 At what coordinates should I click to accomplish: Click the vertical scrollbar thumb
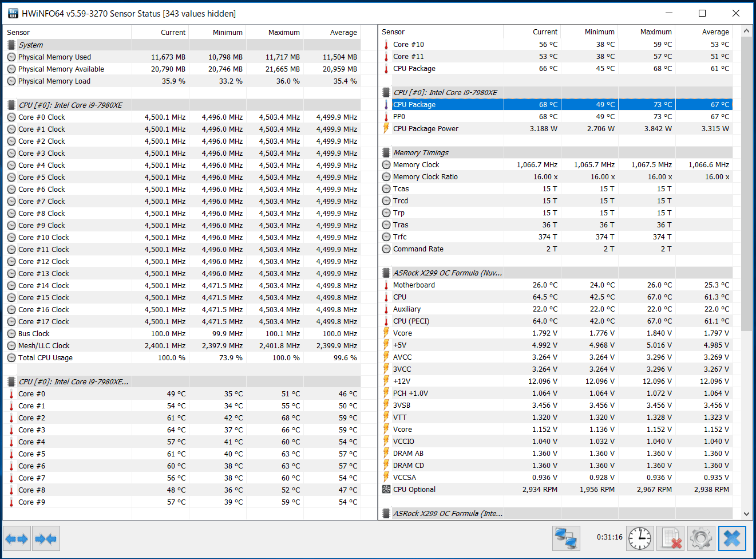tap(746, 184)
